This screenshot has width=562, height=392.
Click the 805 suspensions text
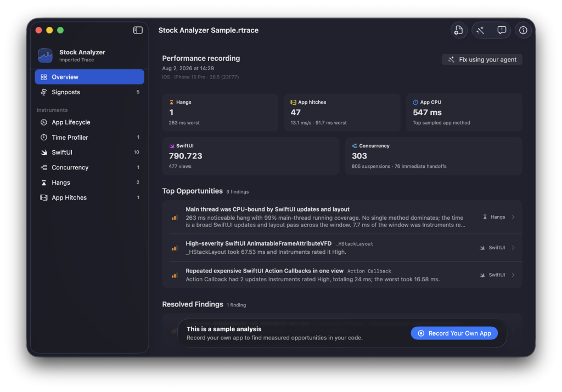(371, 166)
